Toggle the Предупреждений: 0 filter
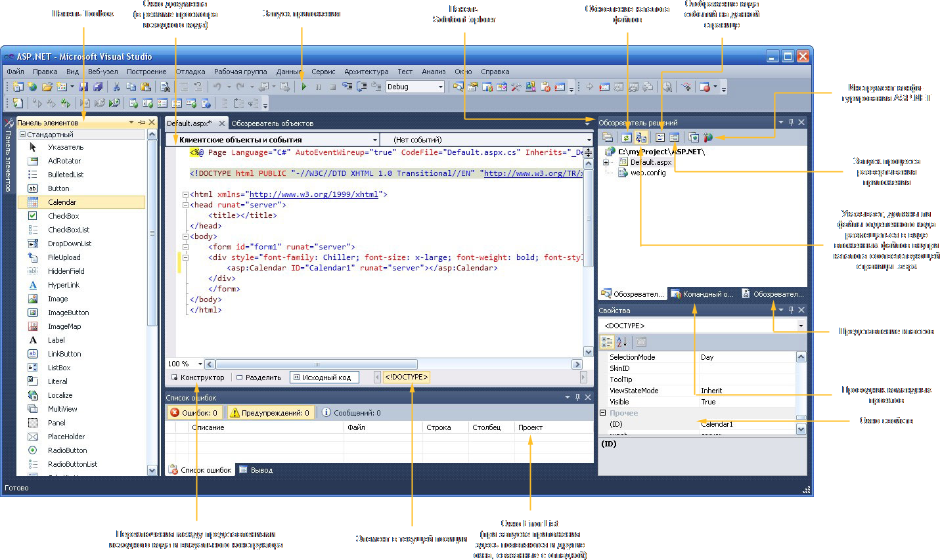Viewport: 940px width, 560px height. pos(270,413)
